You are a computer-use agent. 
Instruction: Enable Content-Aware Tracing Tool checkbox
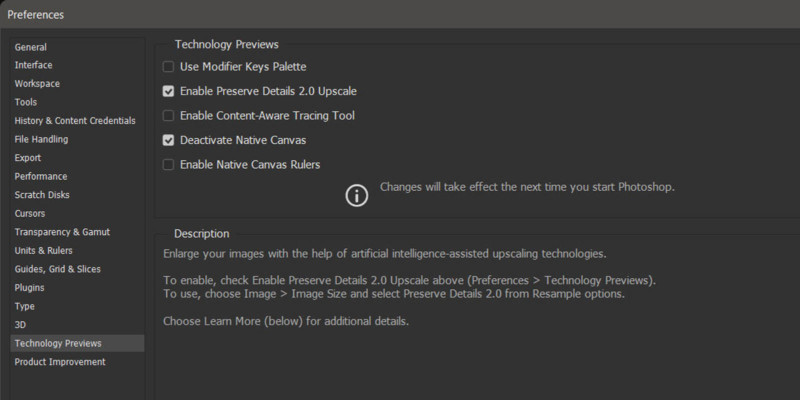point(168,116)
